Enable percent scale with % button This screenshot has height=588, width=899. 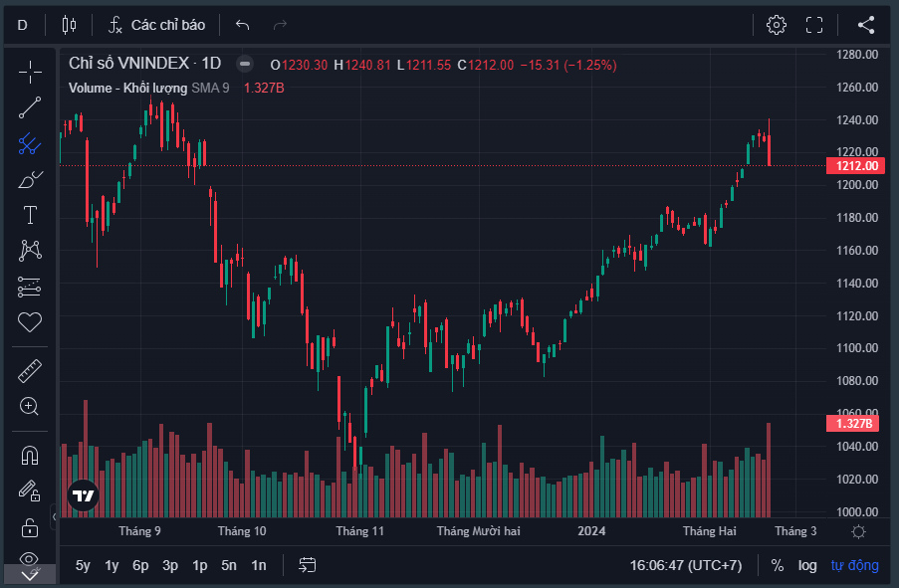coord(778,565)
